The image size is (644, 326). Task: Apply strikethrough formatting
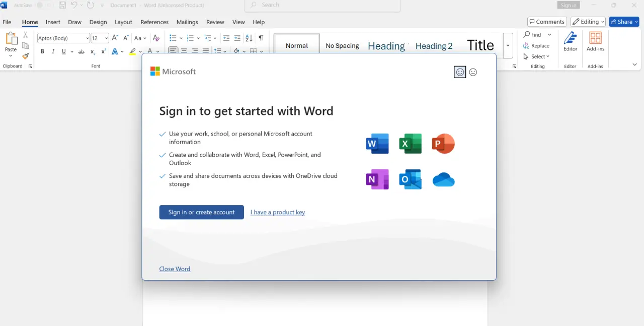pos(81,51)
